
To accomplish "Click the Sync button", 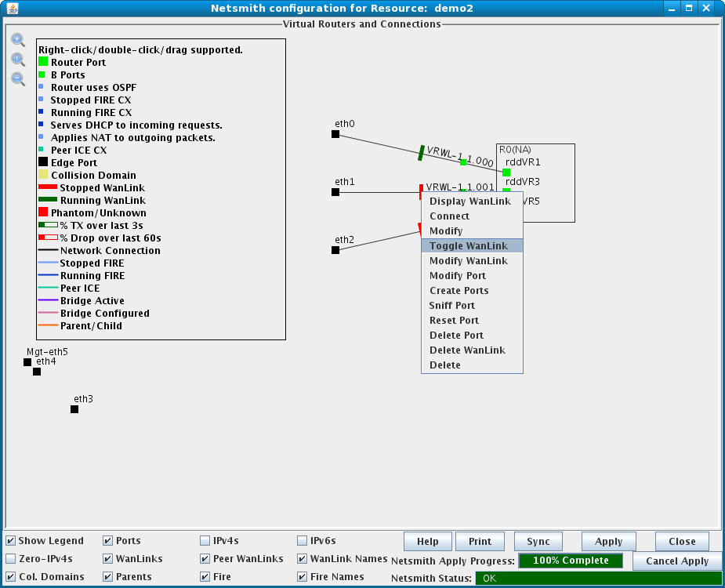I will (x=538, y=541).
